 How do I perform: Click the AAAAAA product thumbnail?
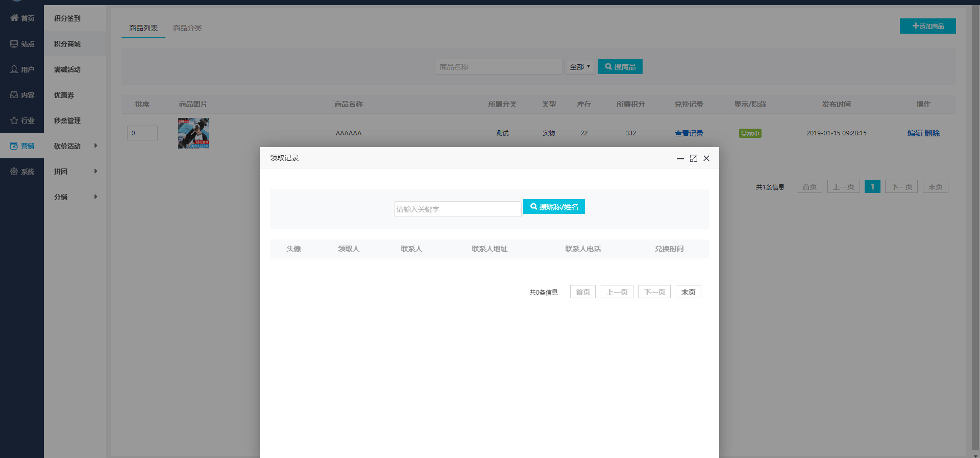[193, 133]
